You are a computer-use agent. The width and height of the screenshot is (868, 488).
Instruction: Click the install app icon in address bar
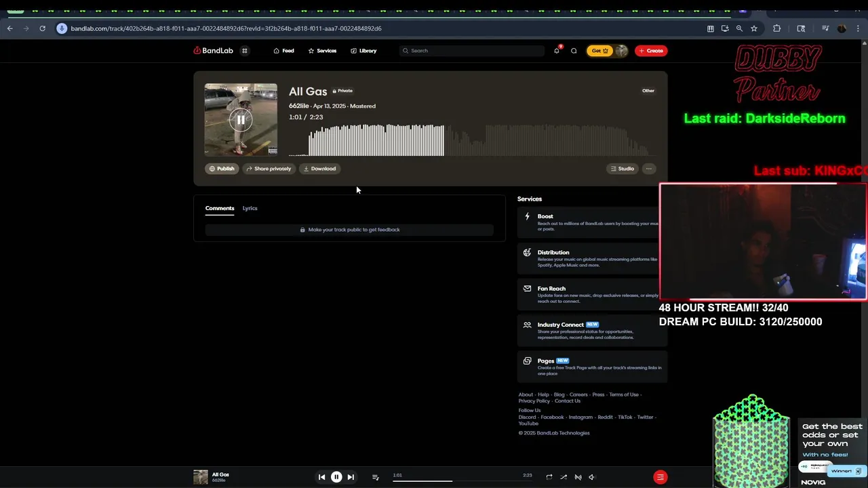tap(725, 28)
